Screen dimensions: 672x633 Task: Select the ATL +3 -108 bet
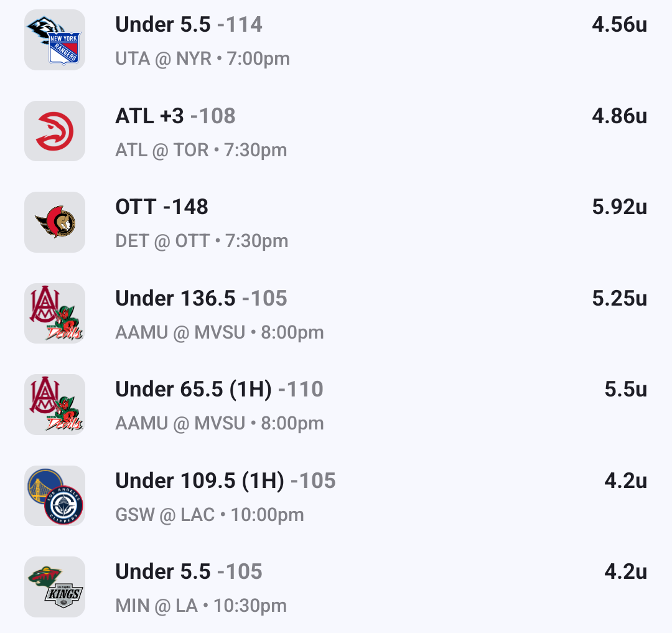pos(175,116)
